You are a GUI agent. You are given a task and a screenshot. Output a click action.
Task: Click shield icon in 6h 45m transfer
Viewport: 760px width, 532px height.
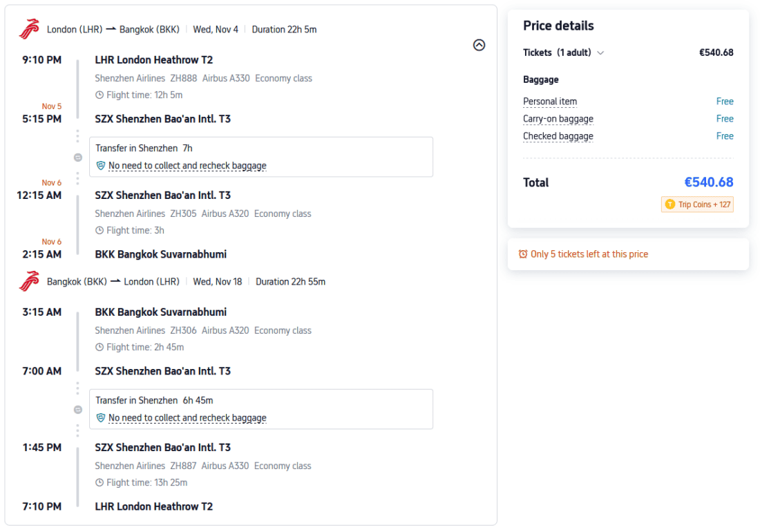pyautogui.click(x=101, y=418)
